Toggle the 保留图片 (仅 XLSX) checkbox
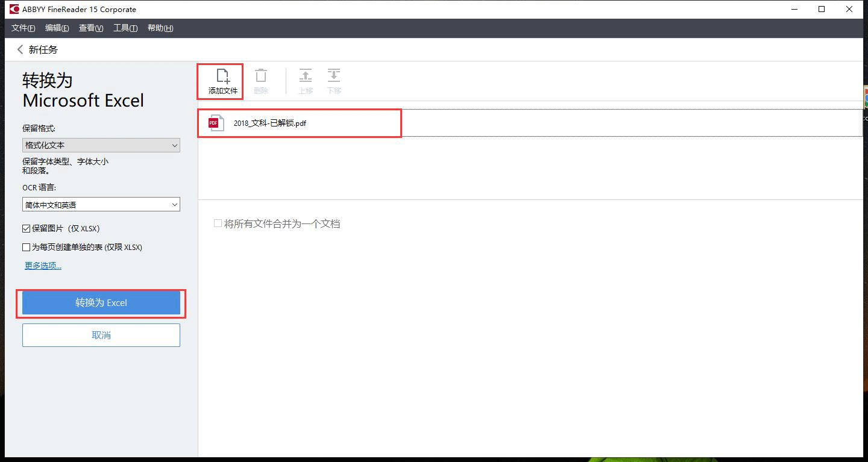The height and width of the screenshot is (462, 868). (26, 229)
